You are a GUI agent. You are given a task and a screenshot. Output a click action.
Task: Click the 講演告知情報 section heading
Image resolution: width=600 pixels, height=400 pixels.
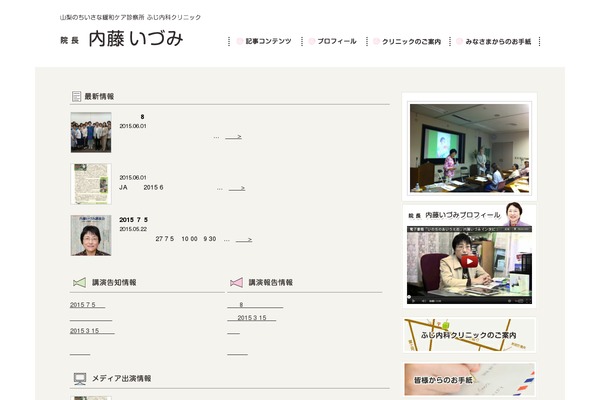(x=114, y=282)
